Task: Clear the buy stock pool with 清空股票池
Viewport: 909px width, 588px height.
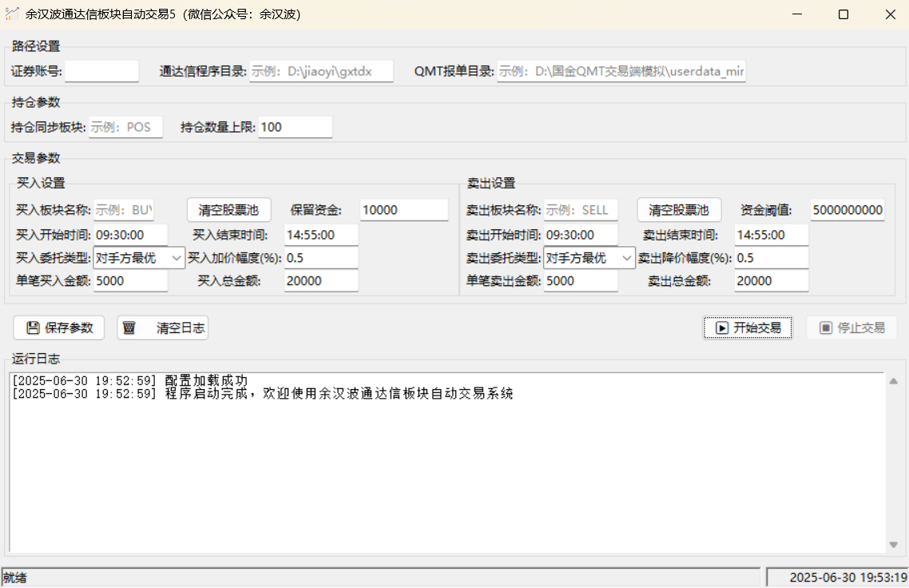Action: [x=228, y=210]
